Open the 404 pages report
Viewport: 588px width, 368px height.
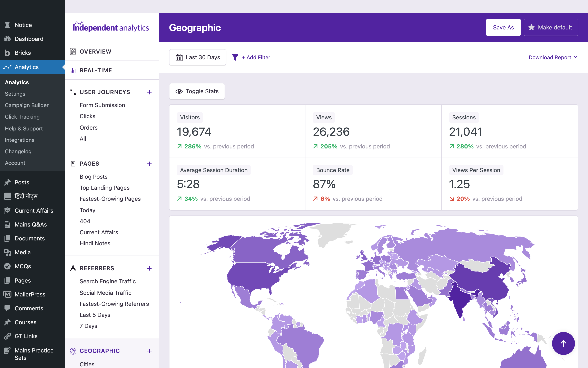coord(85,221)
